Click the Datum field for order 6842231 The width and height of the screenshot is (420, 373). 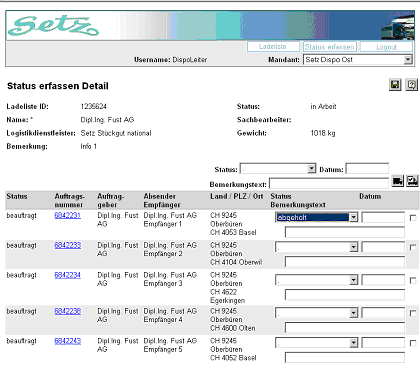[x=383, y=218]
